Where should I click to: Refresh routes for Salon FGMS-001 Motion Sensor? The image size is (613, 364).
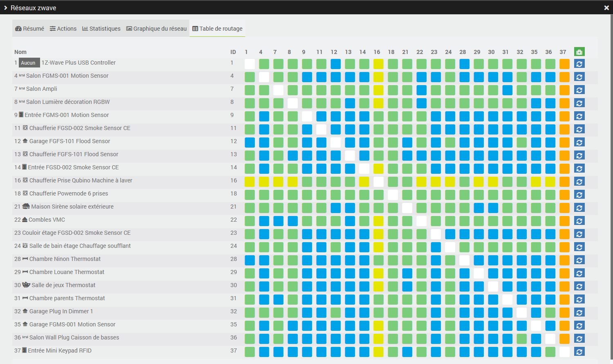point(579,76)
